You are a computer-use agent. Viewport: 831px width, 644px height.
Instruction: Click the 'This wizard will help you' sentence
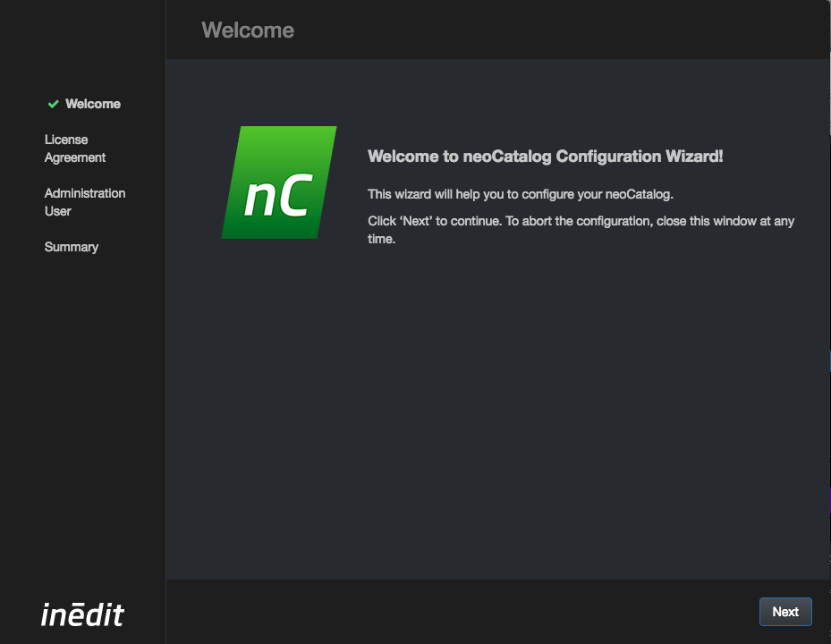521,194
